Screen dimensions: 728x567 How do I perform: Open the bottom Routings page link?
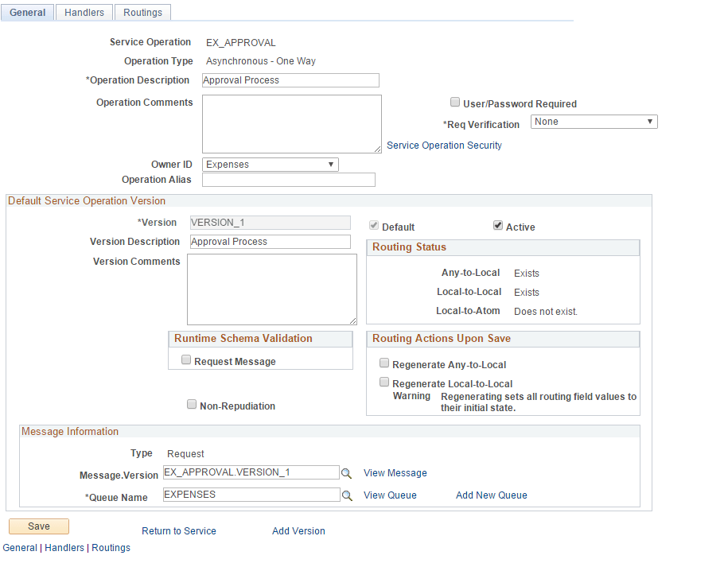click(x=111, y=547)
